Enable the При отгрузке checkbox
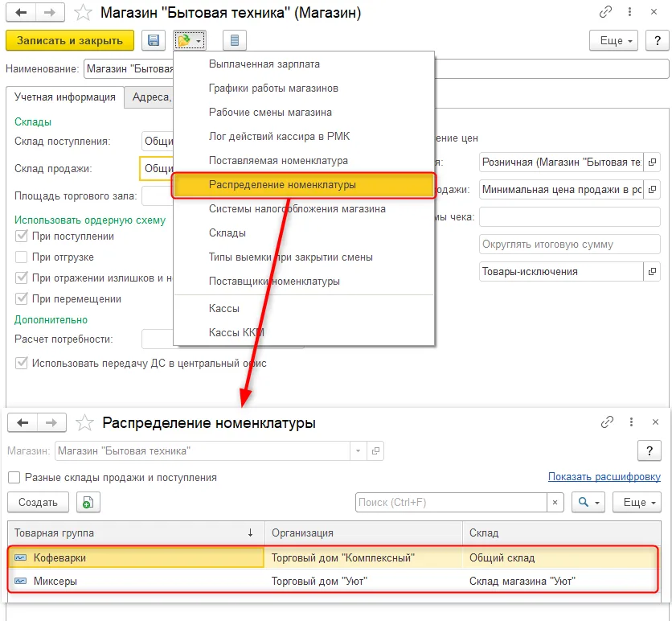Viewport: 672px width, 621px height. pos(22,257)
